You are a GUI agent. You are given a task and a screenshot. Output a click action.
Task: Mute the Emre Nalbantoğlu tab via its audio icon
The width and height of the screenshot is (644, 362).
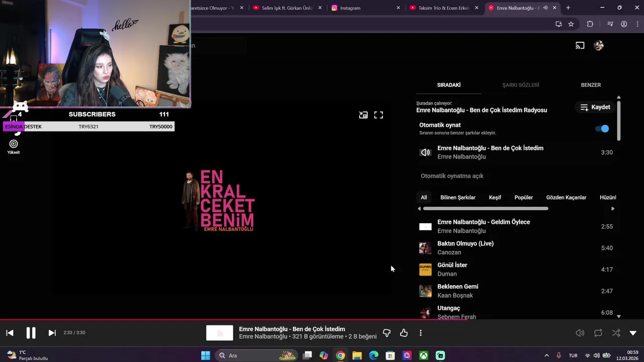[x=545, y=8]
